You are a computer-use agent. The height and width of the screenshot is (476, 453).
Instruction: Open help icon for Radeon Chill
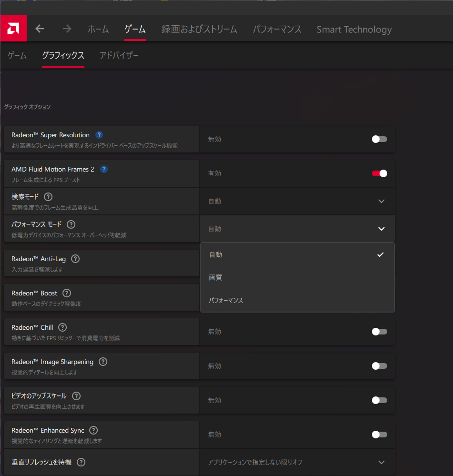[62, 327]
